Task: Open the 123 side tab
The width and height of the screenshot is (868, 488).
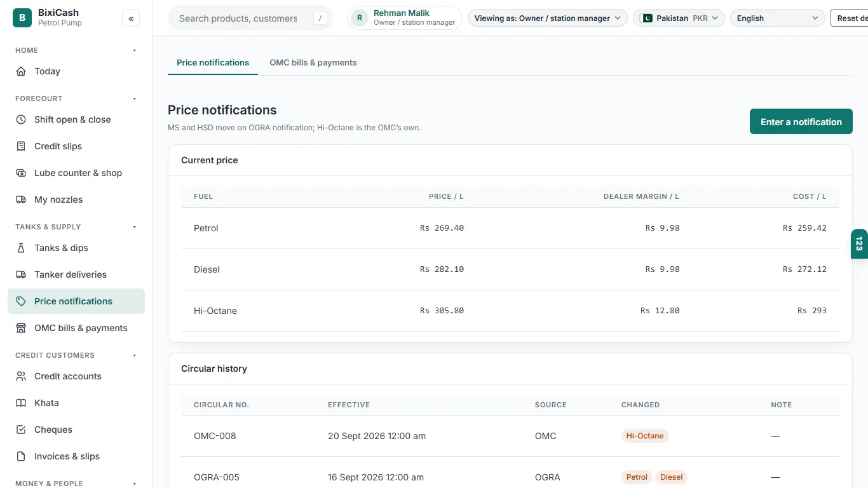Action: [x=859, y=244]
